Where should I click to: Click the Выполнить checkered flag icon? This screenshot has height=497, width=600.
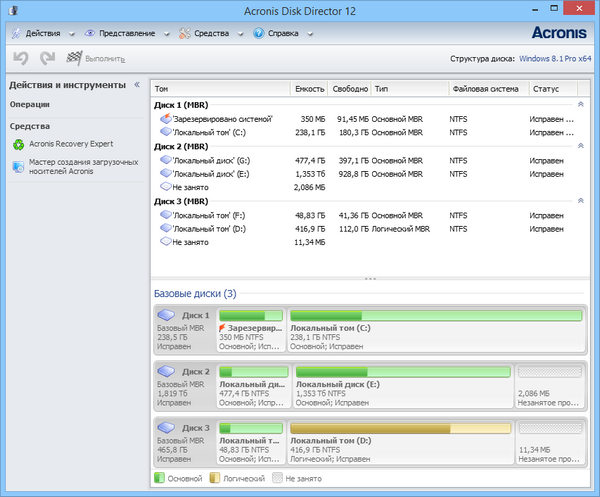pos(75,59)
